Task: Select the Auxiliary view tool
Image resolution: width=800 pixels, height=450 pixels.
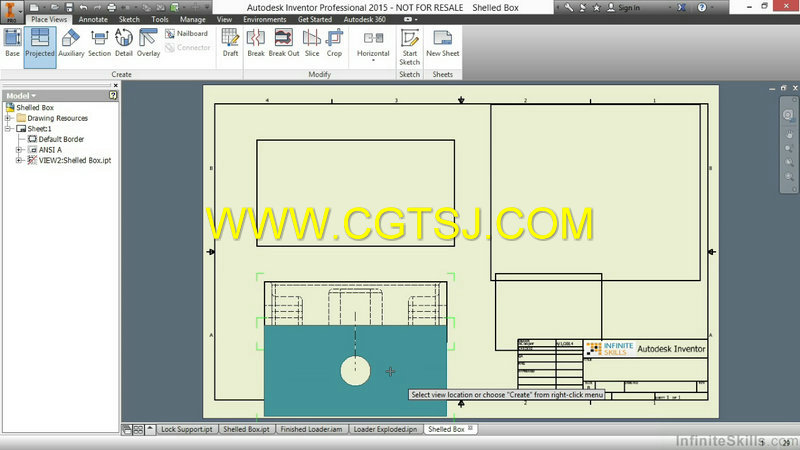Action: [71, 43]
